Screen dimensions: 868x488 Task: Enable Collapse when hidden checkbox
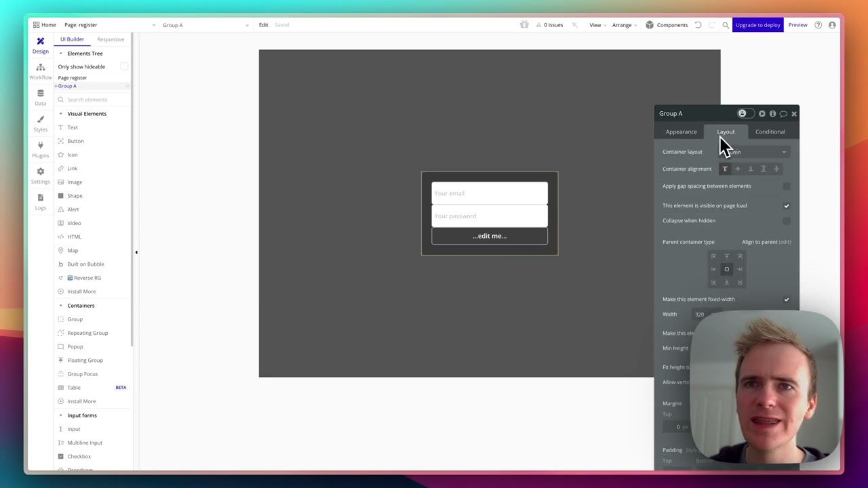pos(787,220)
